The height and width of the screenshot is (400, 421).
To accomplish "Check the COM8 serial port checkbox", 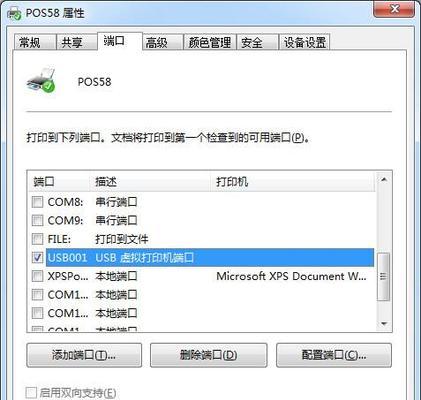I will pyautogui.click(x=37, y=202).
